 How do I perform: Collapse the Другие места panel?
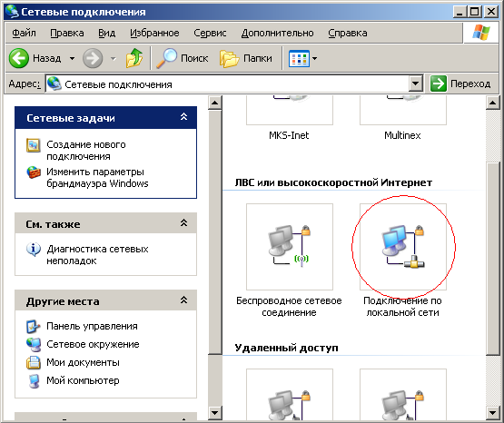pyautogui.click(x=183, y=300)
